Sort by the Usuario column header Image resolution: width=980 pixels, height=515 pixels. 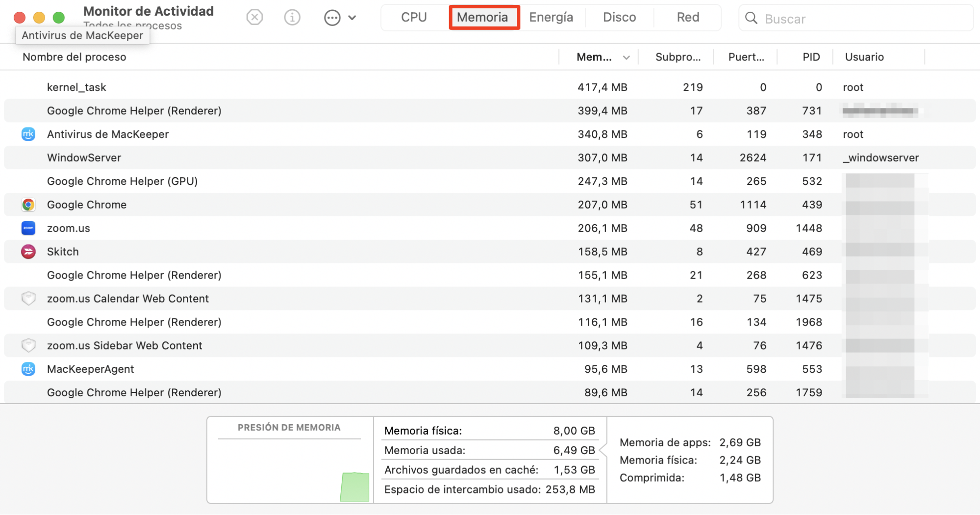click(x=864, y=57)
